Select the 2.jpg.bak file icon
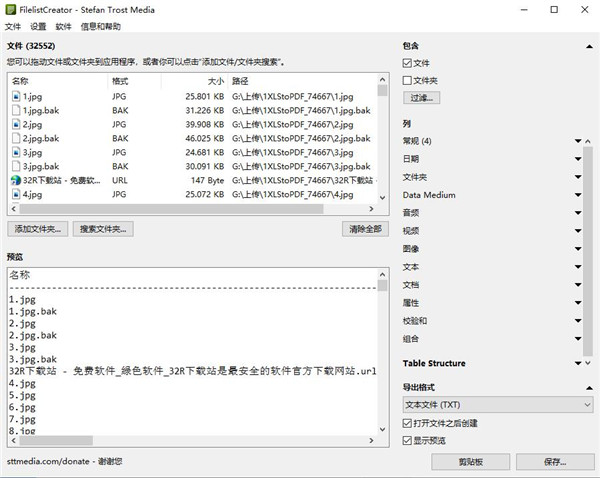600x478 pixels. click(x=16, y=138)
